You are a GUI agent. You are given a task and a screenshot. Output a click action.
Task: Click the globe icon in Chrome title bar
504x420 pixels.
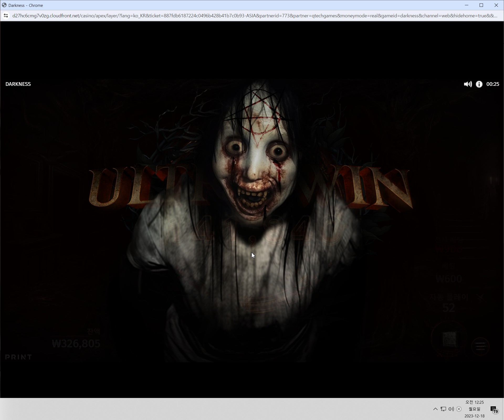(4, 5)
